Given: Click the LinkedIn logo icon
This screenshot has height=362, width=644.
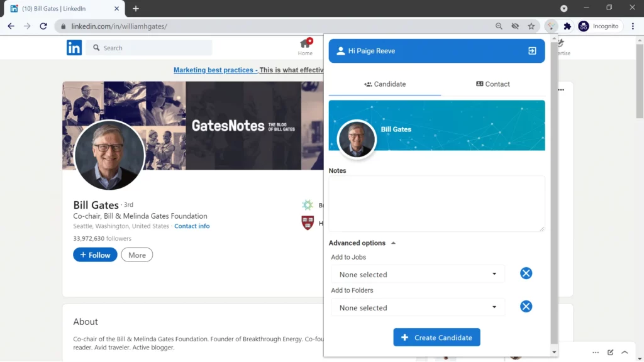Looking at the screenshot, I should [x=74, y=48].
